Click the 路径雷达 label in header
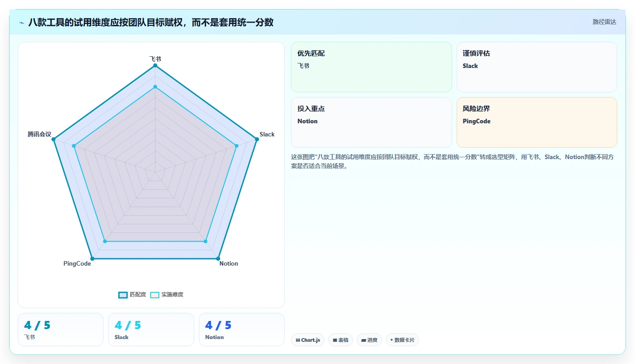635x364 pixels. [605, 22]
